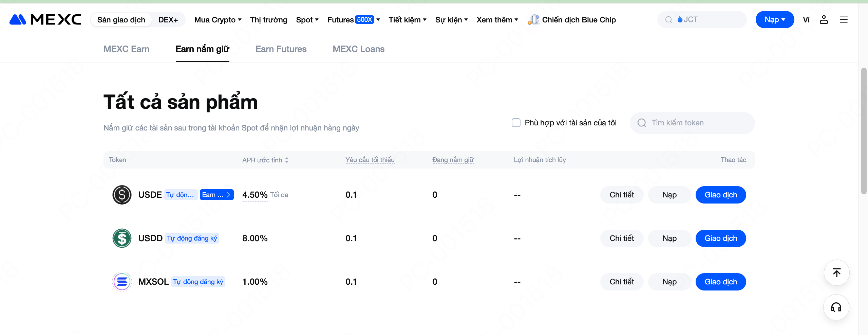The image size is (868, 335).
Task: Click Chi tiết button for MXSOL
Action: 621,282
